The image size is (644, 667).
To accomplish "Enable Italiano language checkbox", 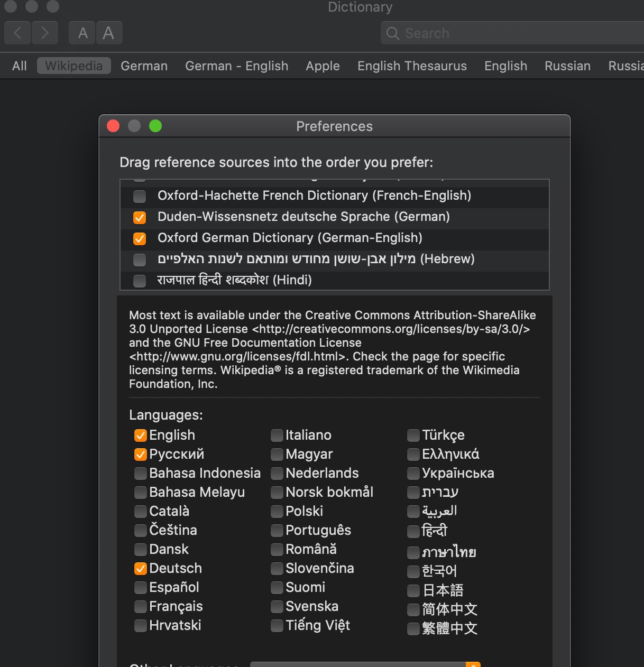I will pos(277,436).
